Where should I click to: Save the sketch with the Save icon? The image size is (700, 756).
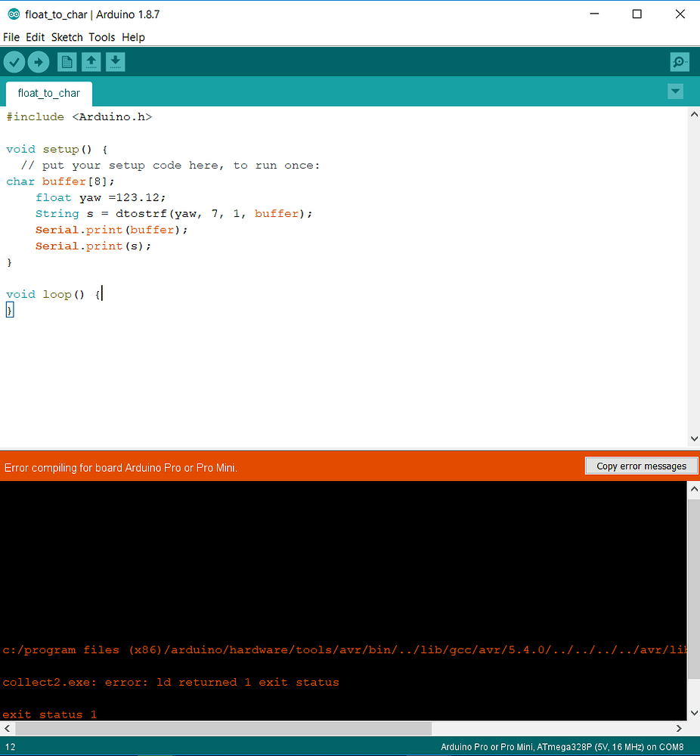click(x=116, y=61)
